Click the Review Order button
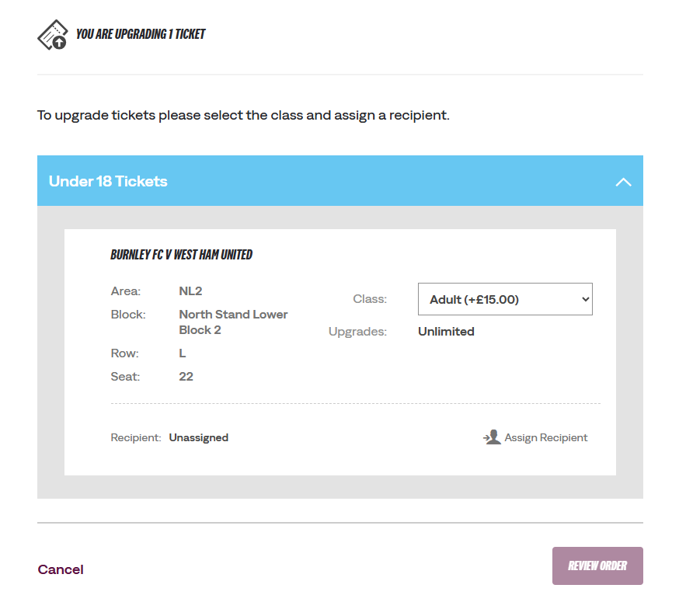The height and width of the screenshot is (616, 679). (597, 566)
